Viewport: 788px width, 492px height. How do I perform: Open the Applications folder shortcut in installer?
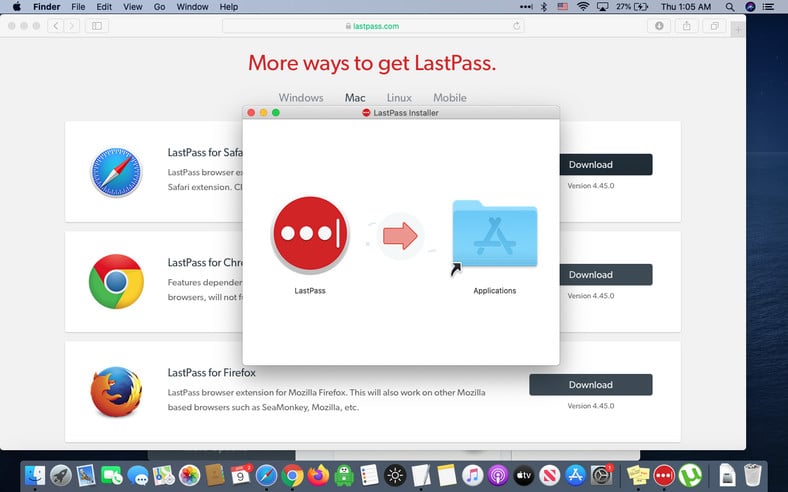tap(495, 235)
